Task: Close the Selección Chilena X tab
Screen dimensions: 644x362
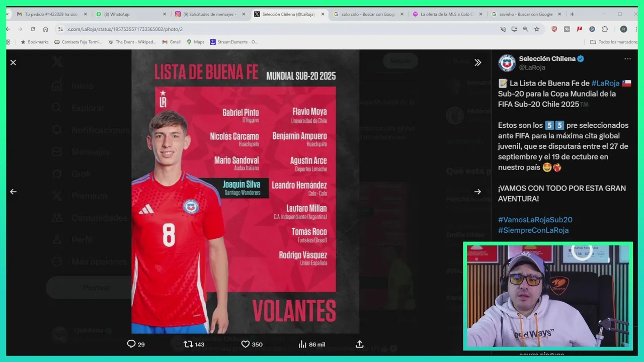Action: click(x=323, y=14)
